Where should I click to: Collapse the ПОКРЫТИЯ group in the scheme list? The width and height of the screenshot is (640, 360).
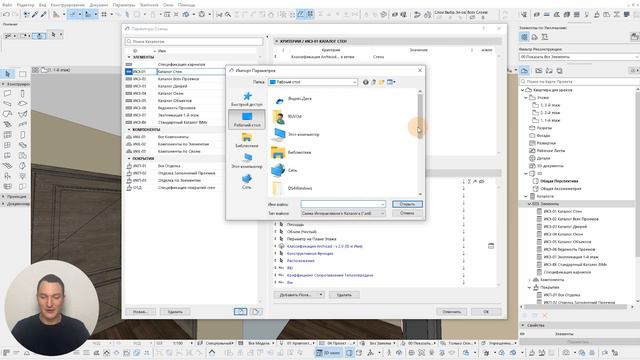pos(129,158)
